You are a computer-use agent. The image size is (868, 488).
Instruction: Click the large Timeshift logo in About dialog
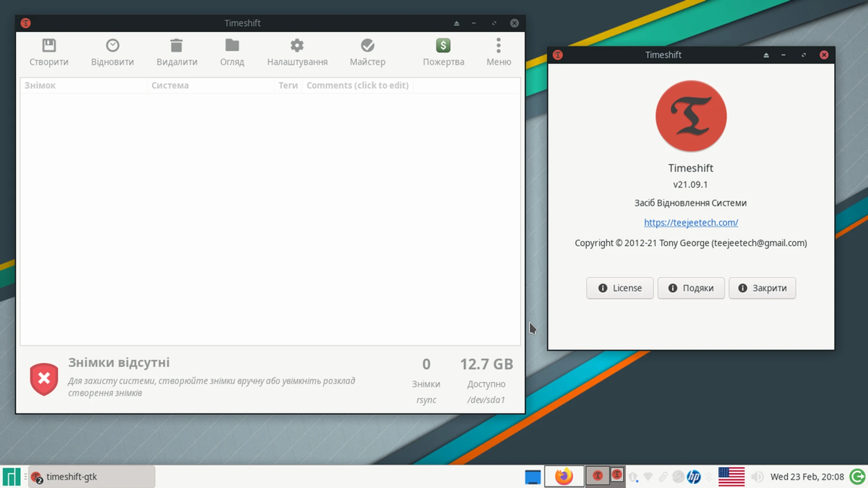[x=691, y=116]
